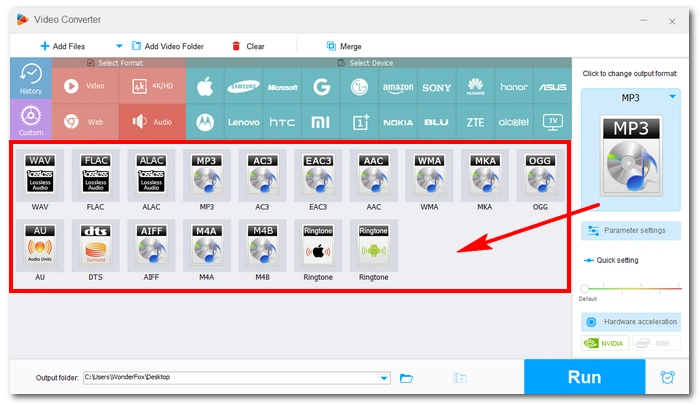
Task: Open the Google device presets
Action: (x=321, y=87)
